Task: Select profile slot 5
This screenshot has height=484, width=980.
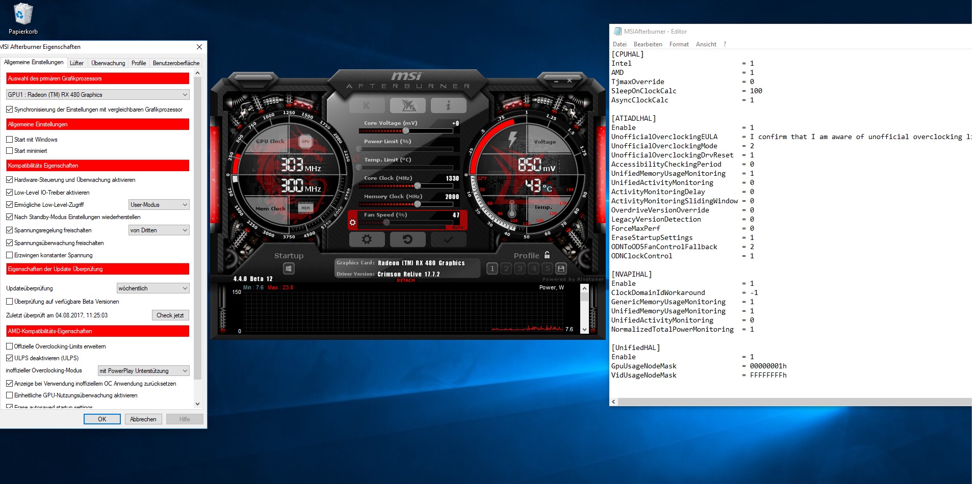Action: (547, 268)
